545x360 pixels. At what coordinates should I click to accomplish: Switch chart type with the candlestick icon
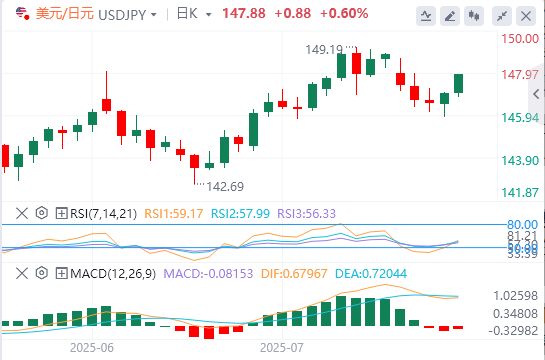tap(474, 16)
